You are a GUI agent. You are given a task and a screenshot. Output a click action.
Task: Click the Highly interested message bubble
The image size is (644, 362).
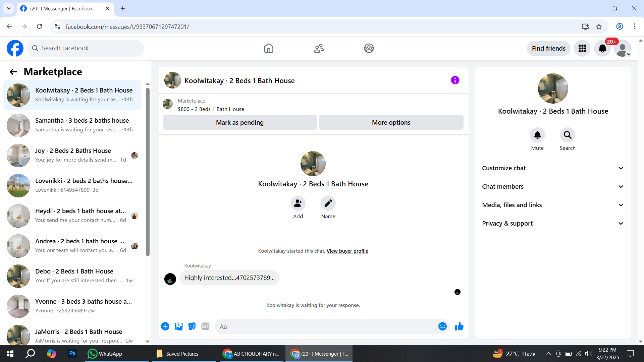(229, 278)
